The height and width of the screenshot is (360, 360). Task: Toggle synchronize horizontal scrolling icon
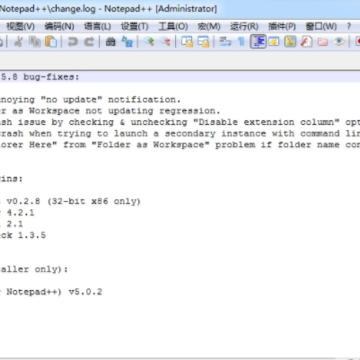click(x=203, y=42)
